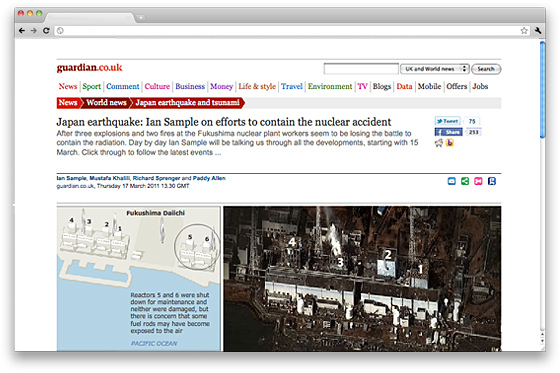Open the Comment section
Viewport: 560px width, 373px height.
[122, 86]
